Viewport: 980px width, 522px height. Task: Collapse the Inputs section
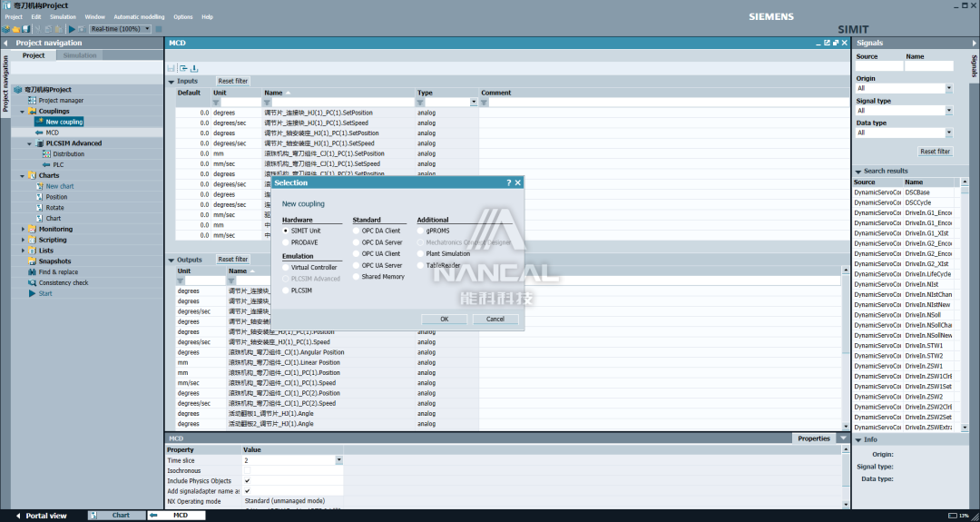point(171,82)
